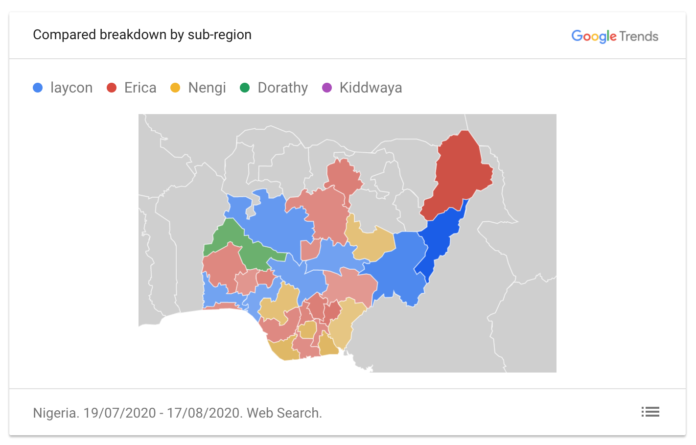Click the "Compared breakdown by sub-region" title
Viewport: 696px width, 445px height.
[x=142, y=35]
